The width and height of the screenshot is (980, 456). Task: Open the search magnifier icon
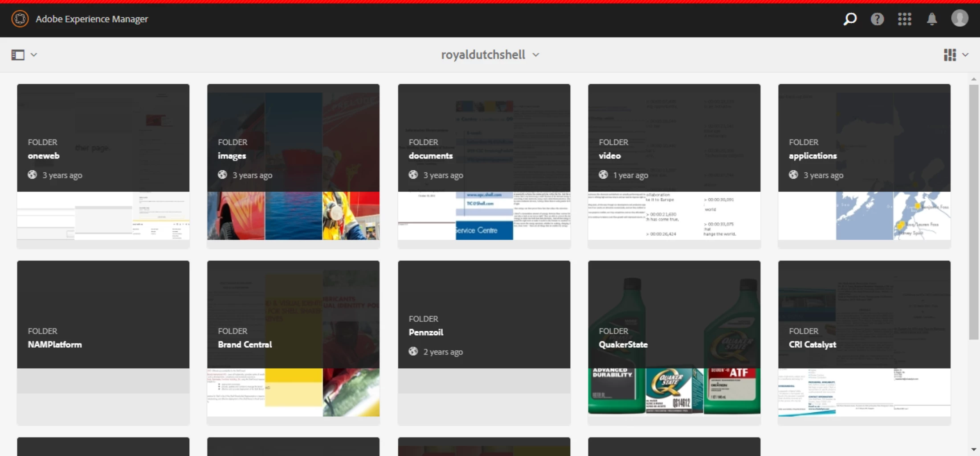point(850,19)
